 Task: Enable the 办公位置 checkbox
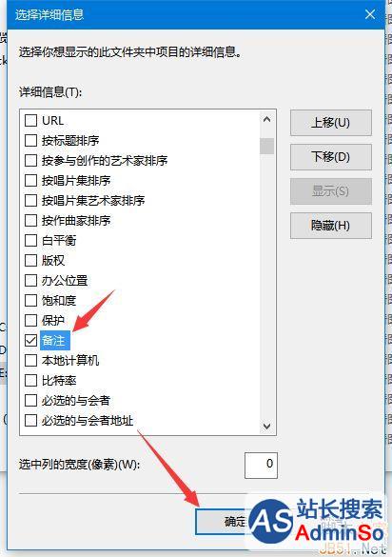[30, 280]
